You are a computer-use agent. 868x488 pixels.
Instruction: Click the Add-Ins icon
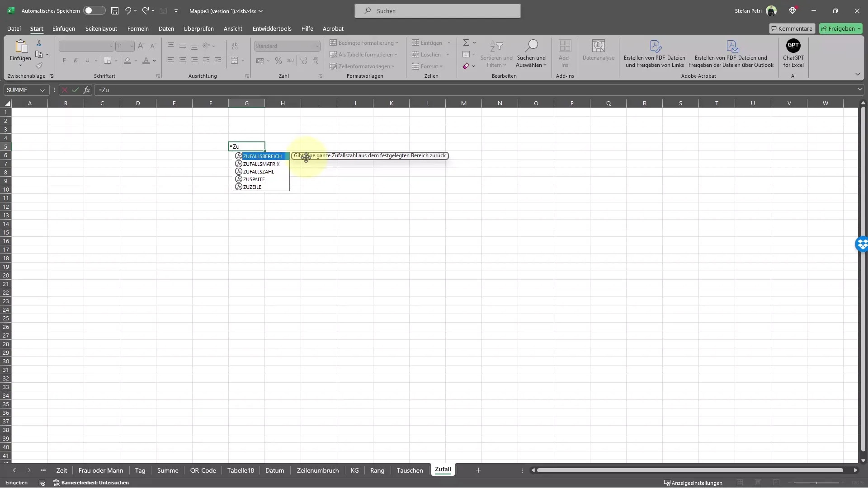point(565,46)
